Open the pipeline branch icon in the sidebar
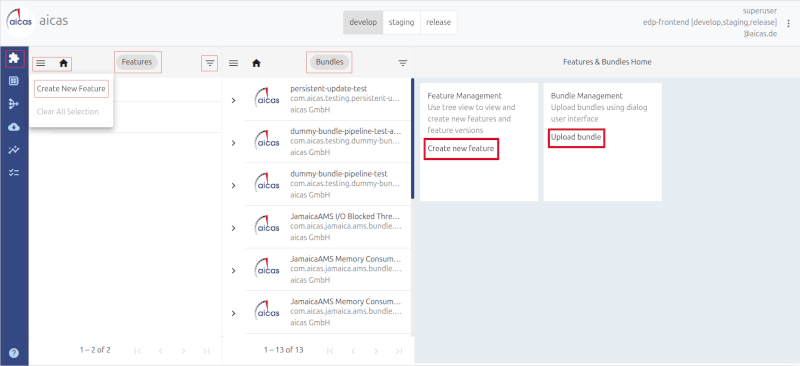 [x=14, y=104]
